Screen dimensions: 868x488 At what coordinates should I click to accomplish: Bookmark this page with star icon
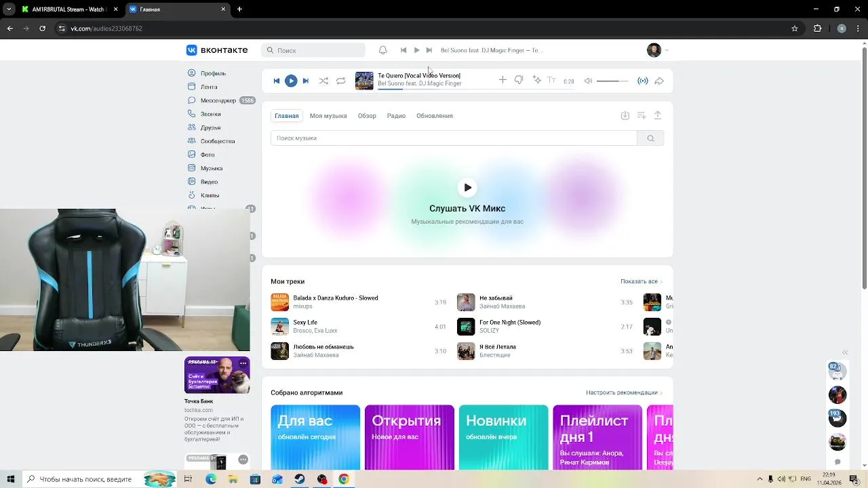(795, 28)
